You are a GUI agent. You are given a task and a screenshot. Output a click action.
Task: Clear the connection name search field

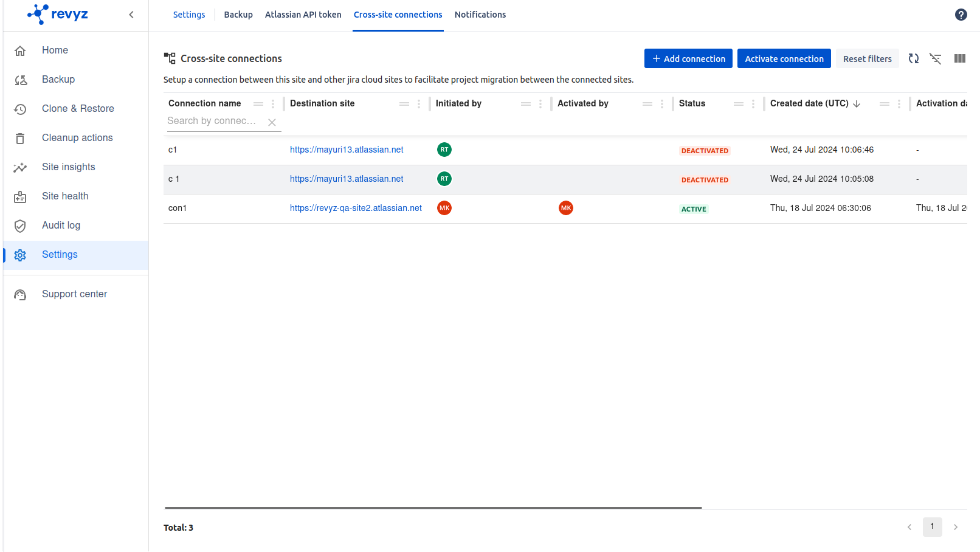(272, 122)
